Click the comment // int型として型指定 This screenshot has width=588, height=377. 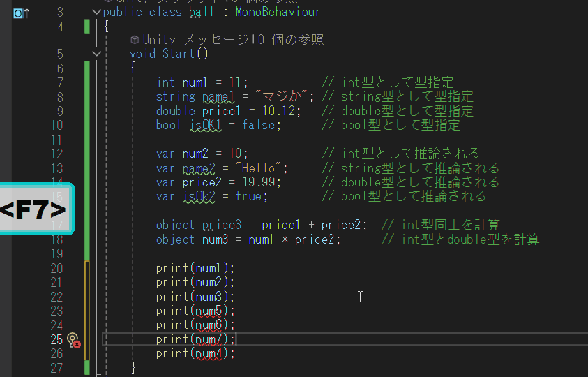tap(388, 82)
